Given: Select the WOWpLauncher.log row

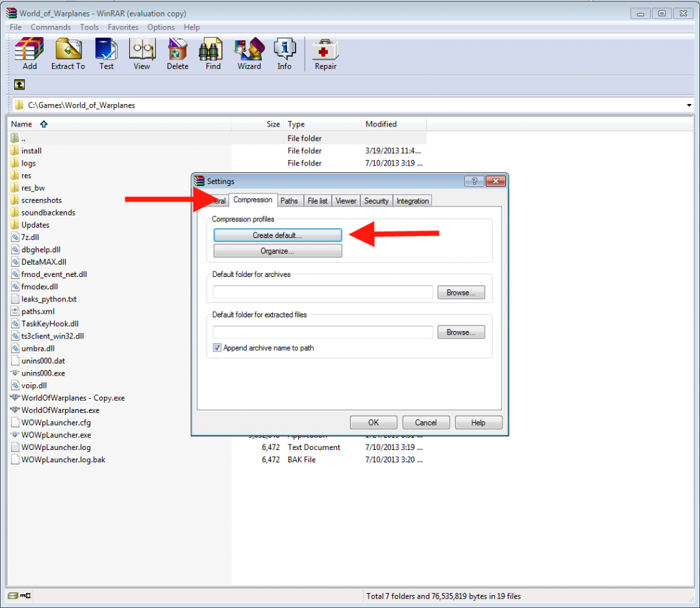Looking at the screenshot, I should [x=217, y=447].
